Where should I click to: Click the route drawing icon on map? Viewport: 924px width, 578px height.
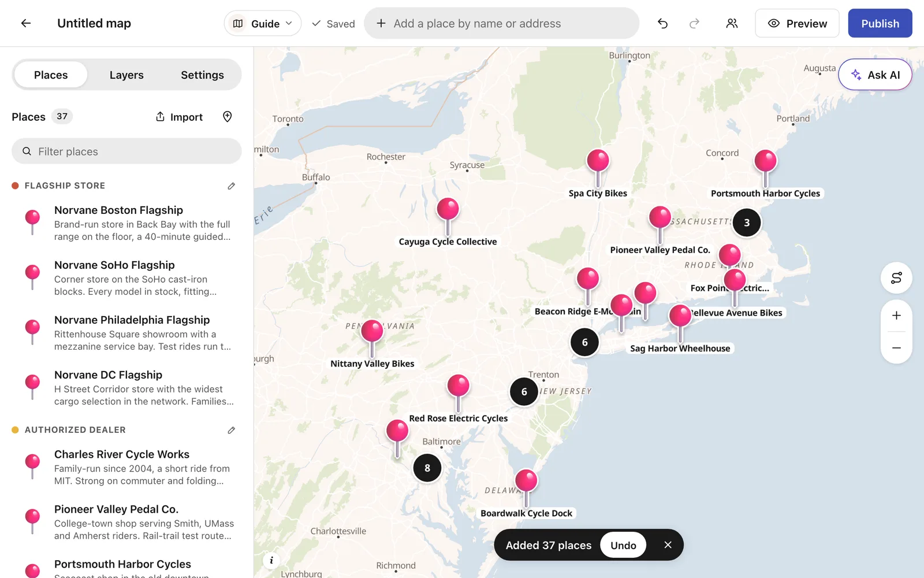tap(896, 278)
